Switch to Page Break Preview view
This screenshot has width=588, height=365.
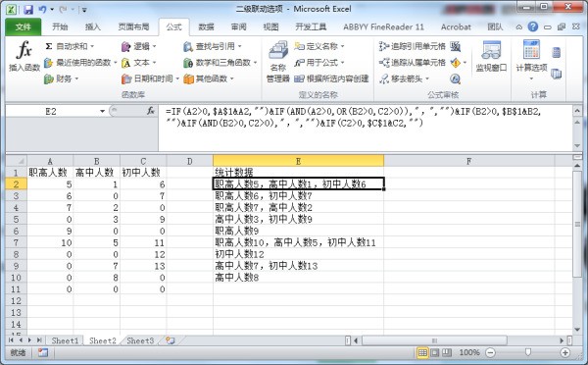pyautogui.click(x=447, y=352)
